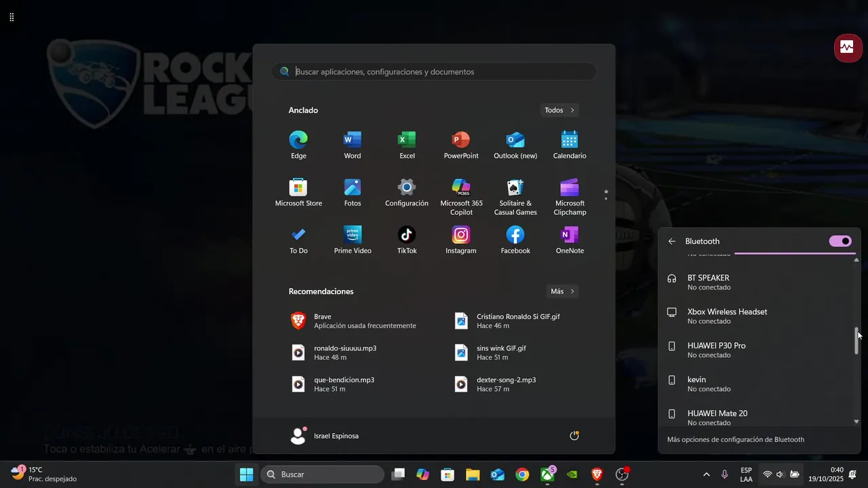Select the HUAWEI Mate 20 device
This screenshot has width=868, height=488.
click(x=756, y=416)
